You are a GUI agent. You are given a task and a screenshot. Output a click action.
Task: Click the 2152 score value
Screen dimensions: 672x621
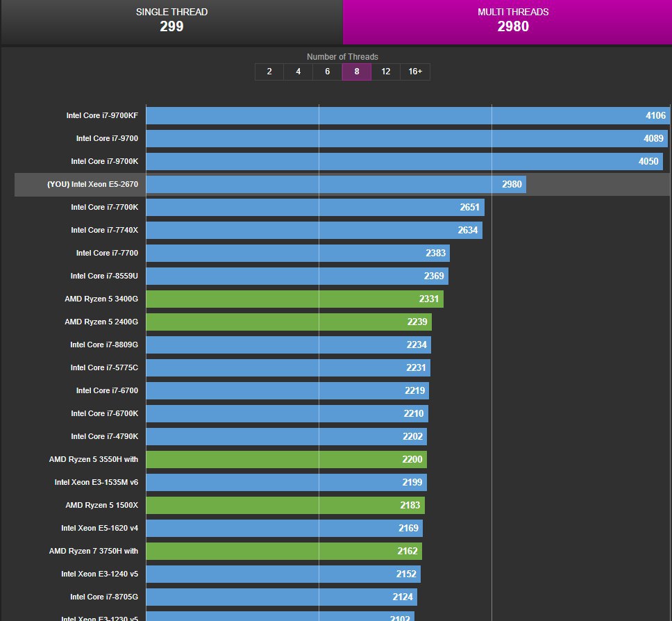click(x=406, y=574)
